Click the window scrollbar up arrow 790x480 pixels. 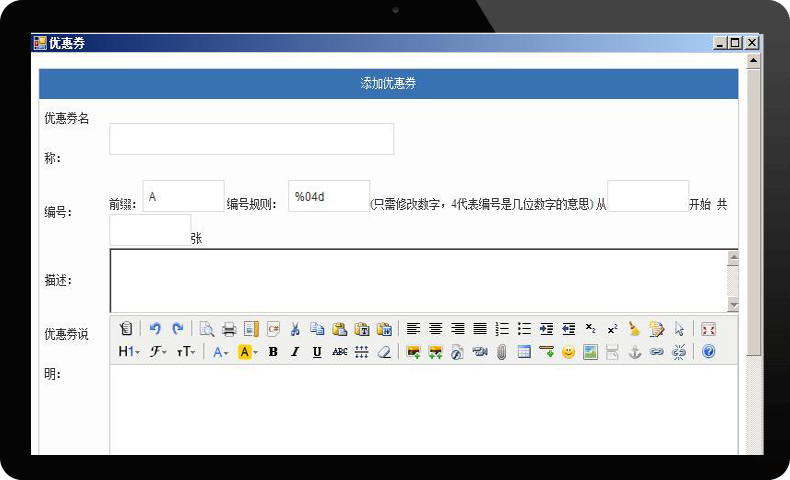(x=753, y=60)
